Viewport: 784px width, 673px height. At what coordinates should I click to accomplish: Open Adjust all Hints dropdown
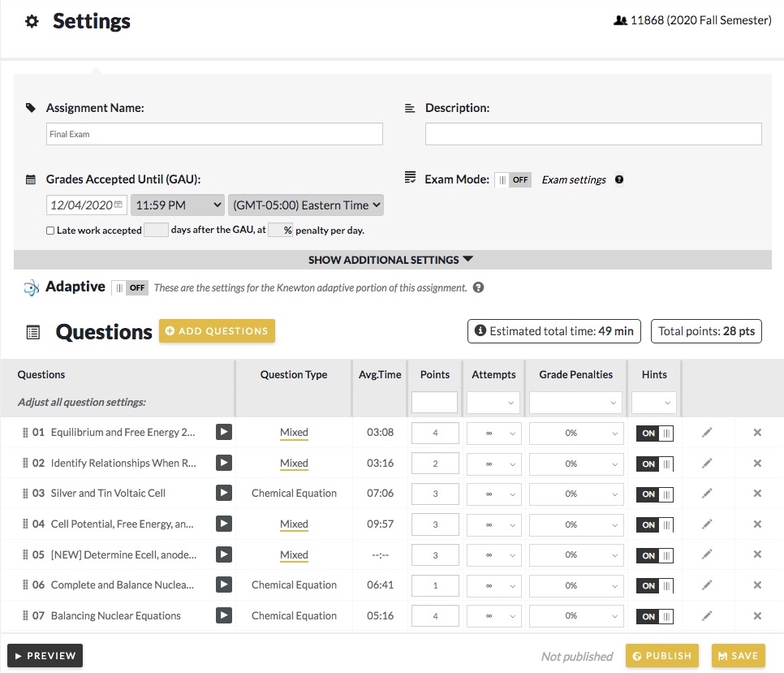click(654, 403)
